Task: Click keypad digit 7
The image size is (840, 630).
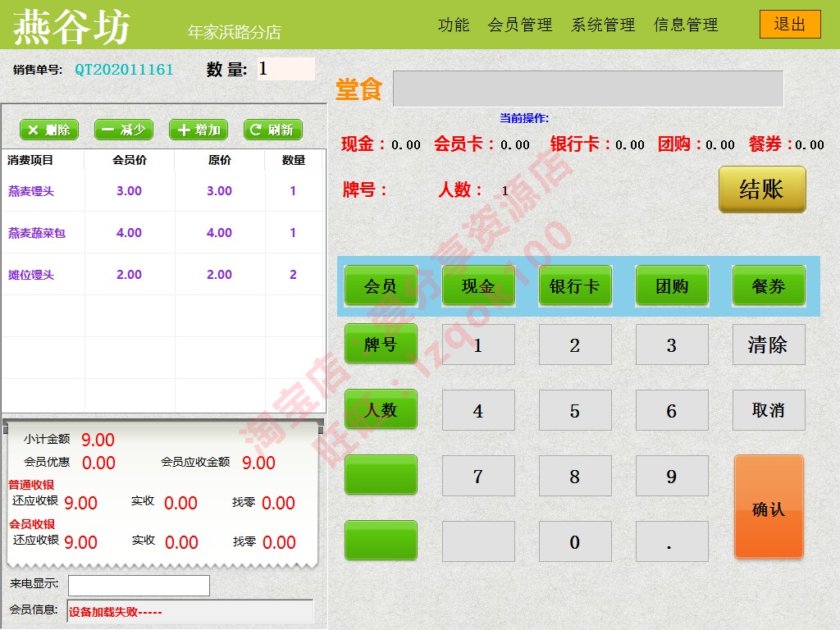Action: tap(478, 476)
